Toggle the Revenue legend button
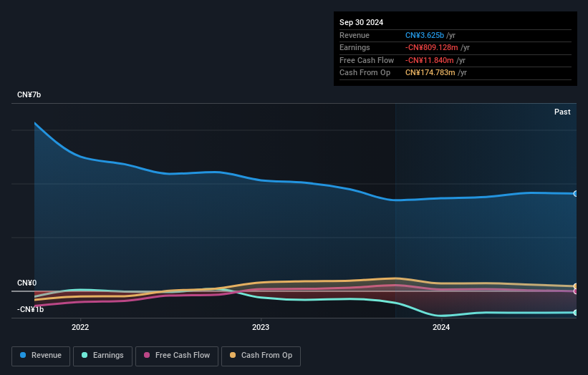Screen dimensions: 588x375 pos(41,356)
